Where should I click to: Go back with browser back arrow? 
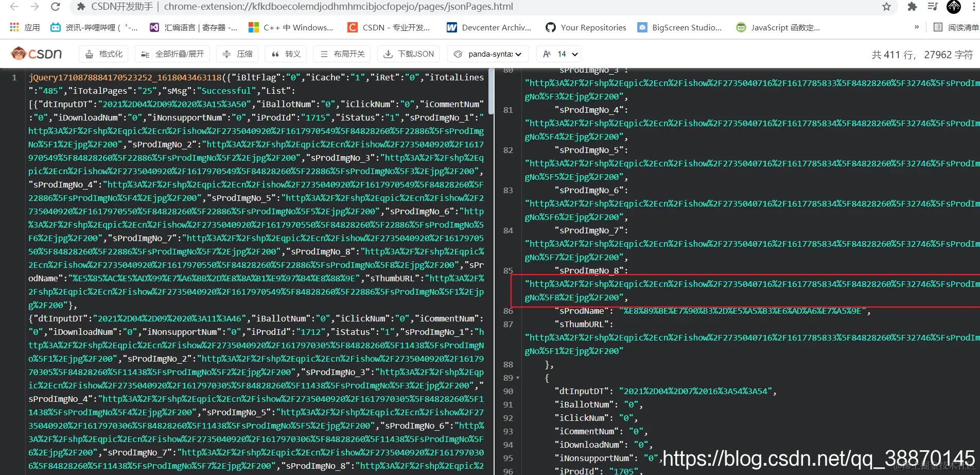14,7
